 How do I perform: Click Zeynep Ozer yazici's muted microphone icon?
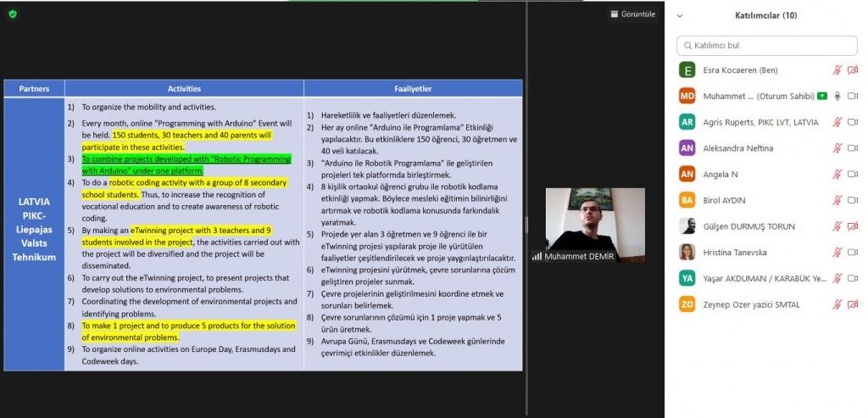837,304
